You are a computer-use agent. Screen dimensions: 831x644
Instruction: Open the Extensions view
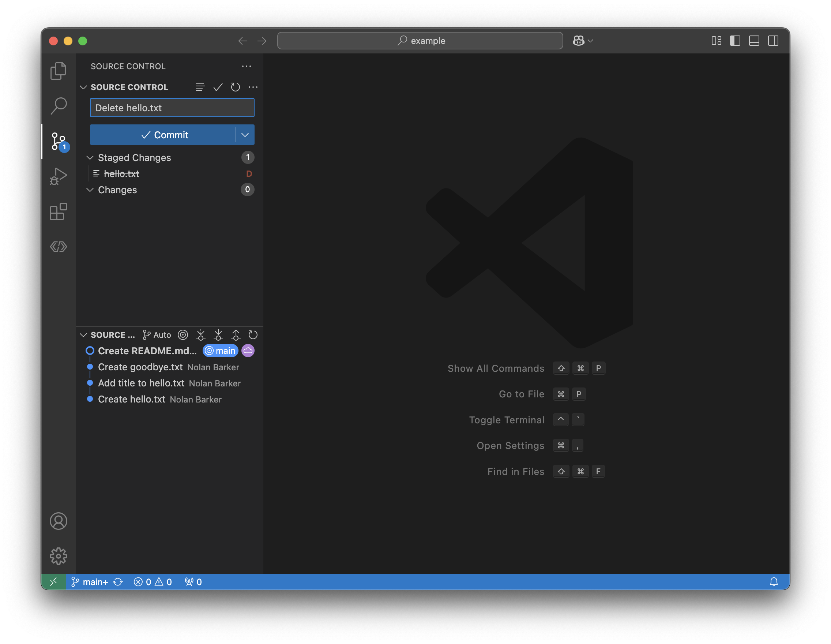click(58, 211)
